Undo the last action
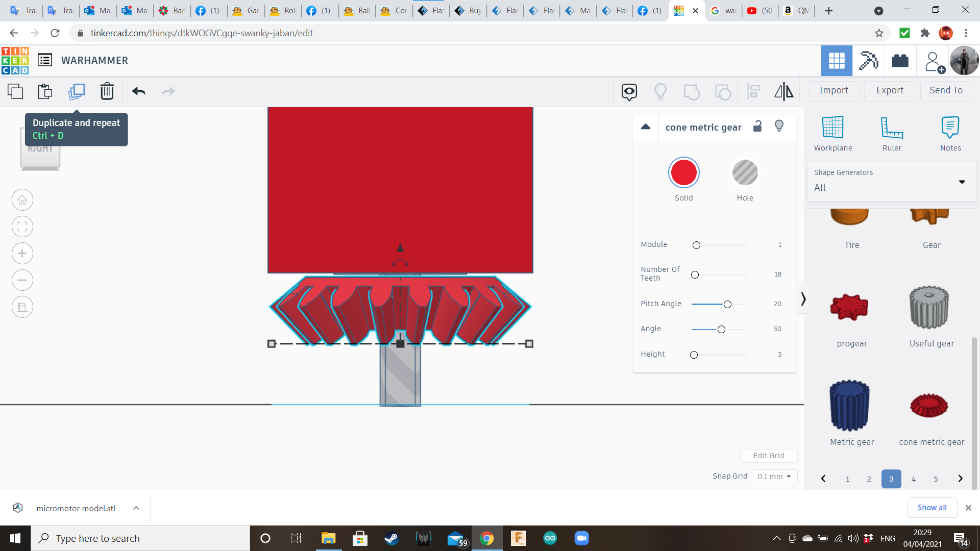Screen dimensions: 980x551 (138, 91)
